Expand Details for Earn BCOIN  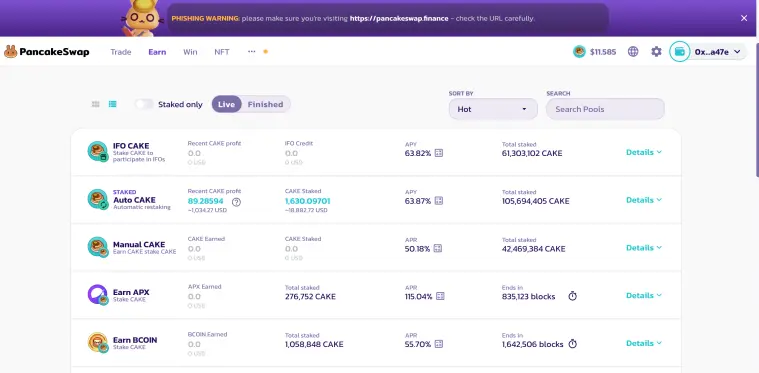(x=644, y=343)
